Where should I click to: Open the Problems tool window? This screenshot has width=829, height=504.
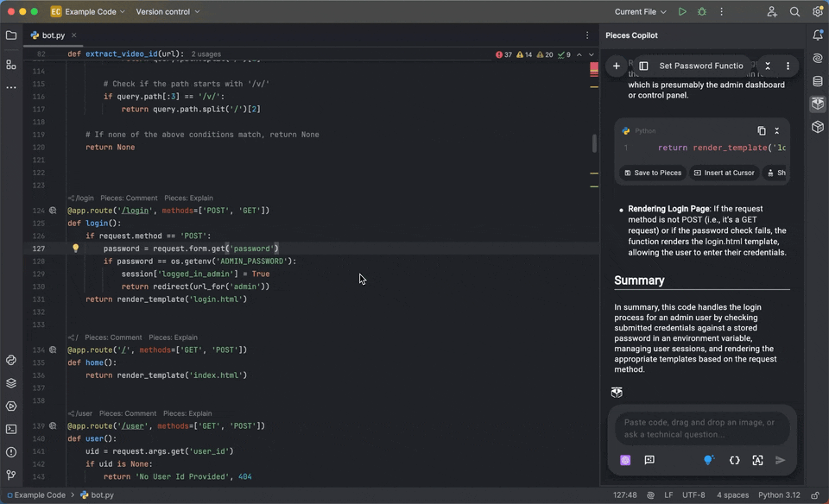coord(11,452)
